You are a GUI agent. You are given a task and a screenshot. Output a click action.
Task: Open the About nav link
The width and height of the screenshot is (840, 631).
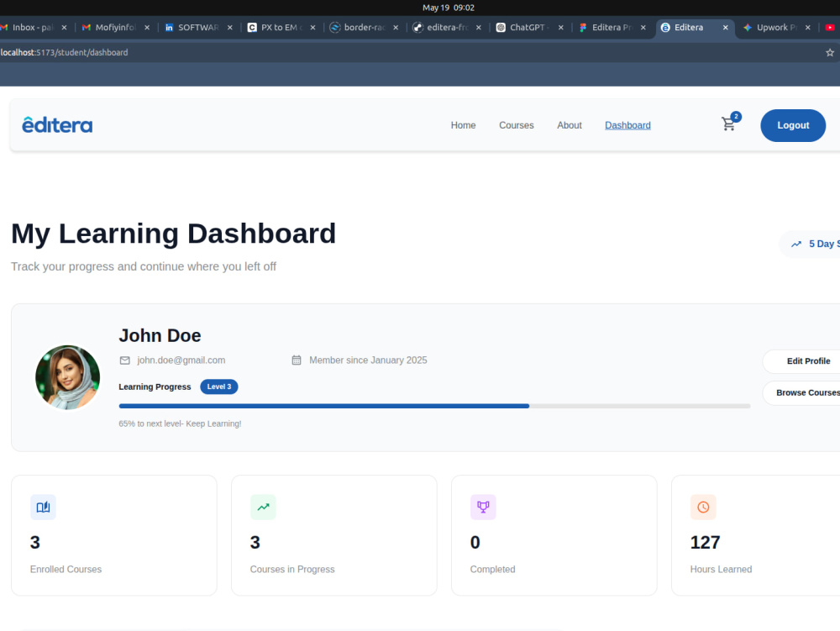click(x=569, y=125)
